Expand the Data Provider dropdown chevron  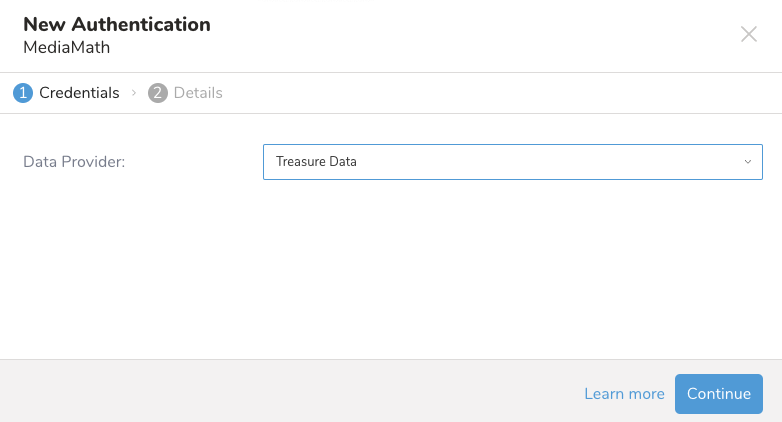point(747,162)
